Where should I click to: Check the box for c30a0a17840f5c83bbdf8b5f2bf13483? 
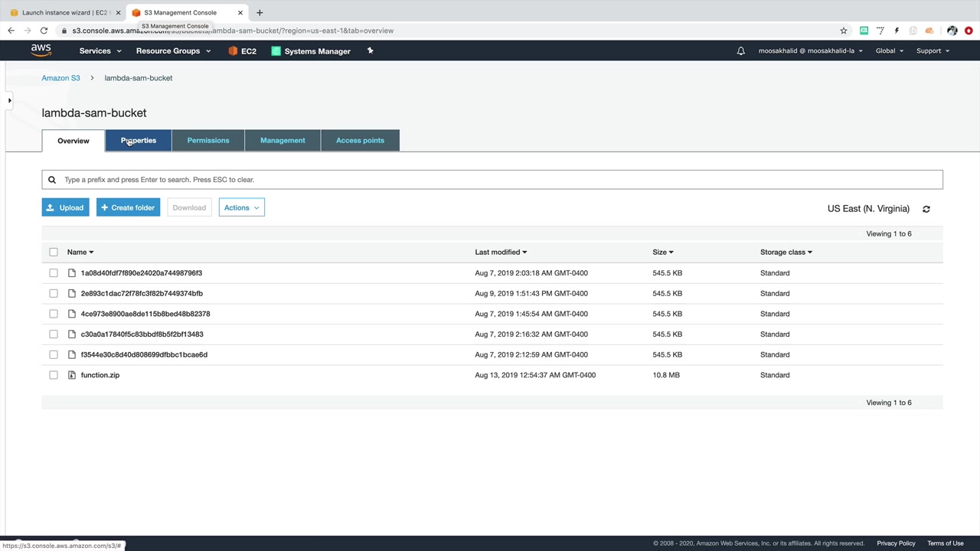(54, 334)
